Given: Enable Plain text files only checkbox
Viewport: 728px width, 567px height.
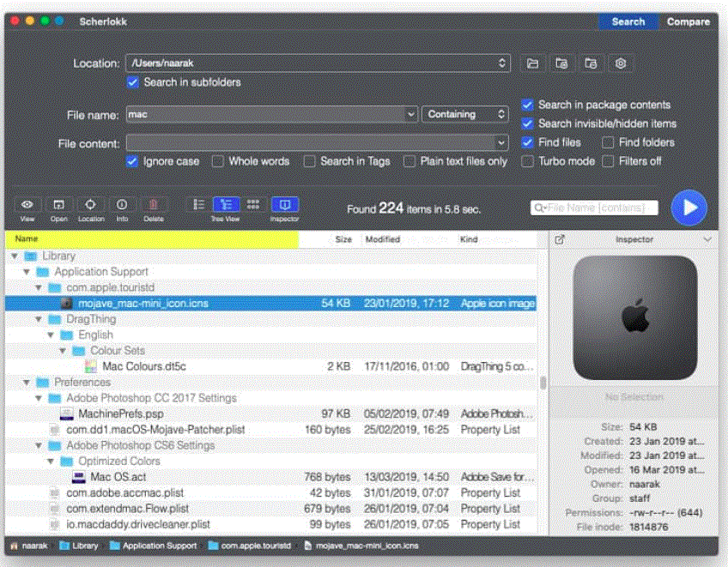Looking at the screenshot, I should click(x=409, y=161).
